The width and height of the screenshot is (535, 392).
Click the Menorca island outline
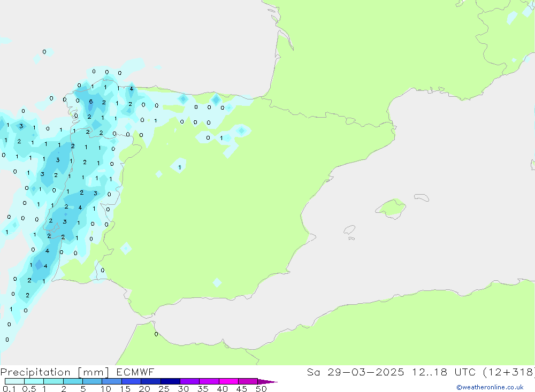[x=422, y=197]
